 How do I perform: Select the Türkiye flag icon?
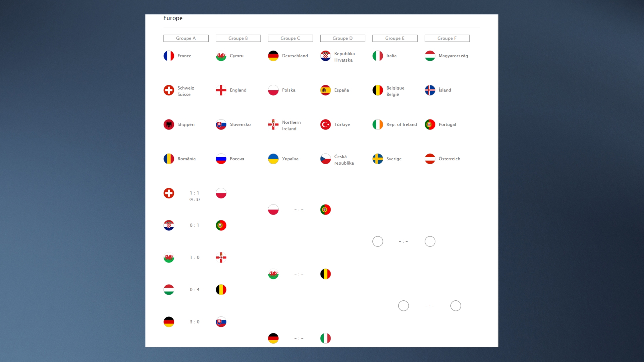326,124
